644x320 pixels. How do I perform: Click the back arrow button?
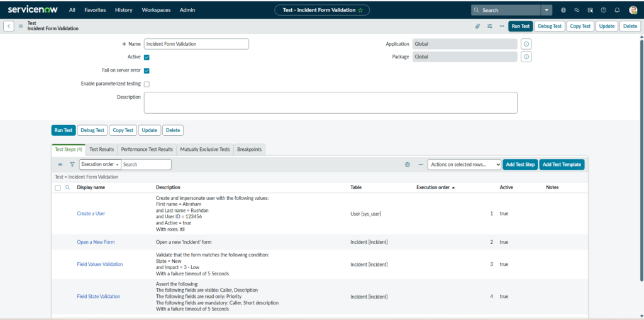[9, 26]
